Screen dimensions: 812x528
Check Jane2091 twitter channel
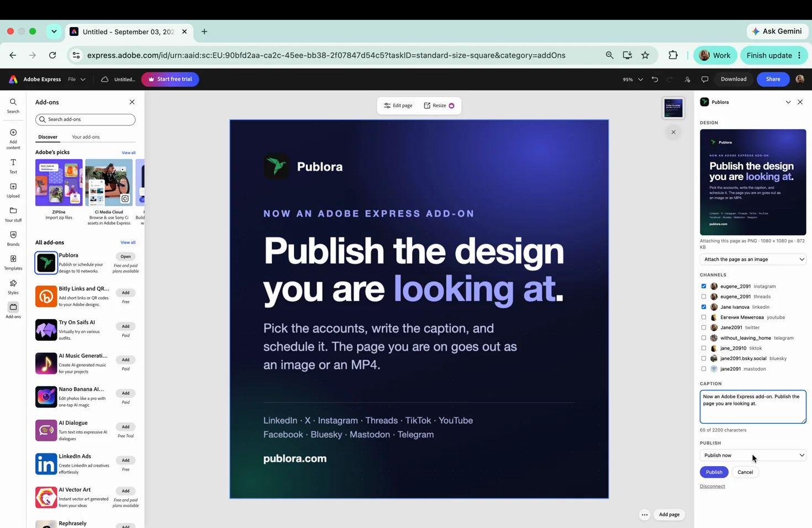click(704, 328)
